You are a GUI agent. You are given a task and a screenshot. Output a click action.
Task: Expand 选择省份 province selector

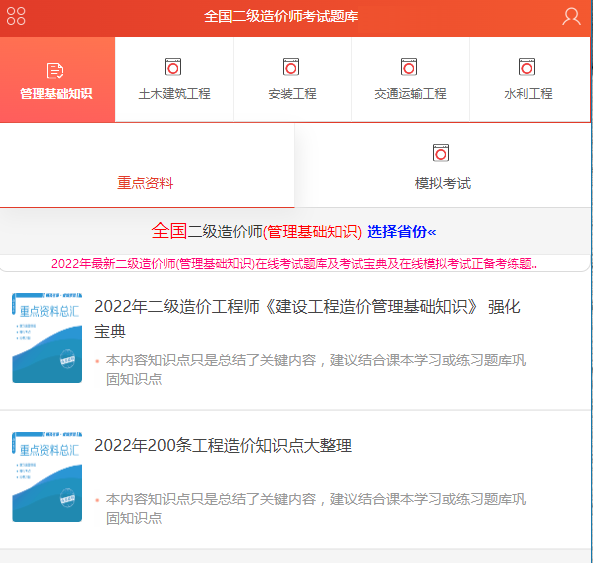[x=402, y=231]
